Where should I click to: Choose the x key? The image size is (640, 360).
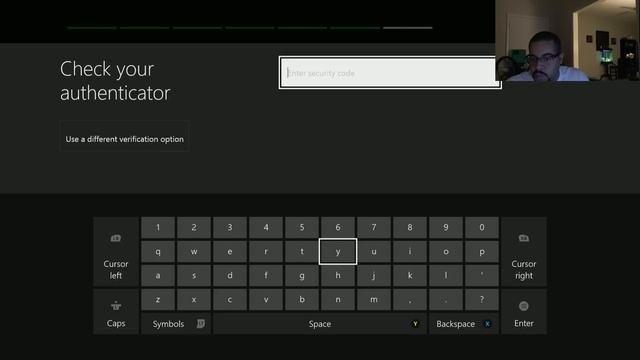(x=194, y=300)
